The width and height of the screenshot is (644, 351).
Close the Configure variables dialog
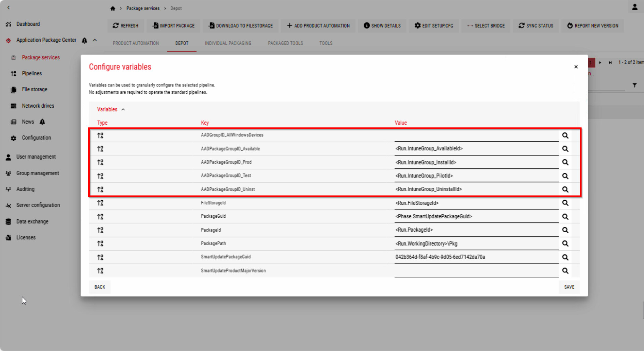(576, 67)
